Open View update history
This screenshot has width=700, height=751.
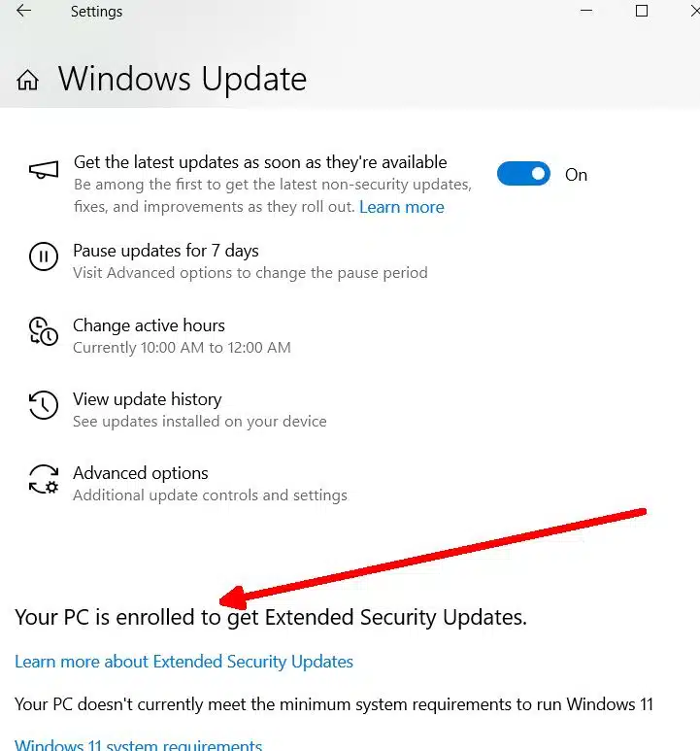click(x=147, y=399)
